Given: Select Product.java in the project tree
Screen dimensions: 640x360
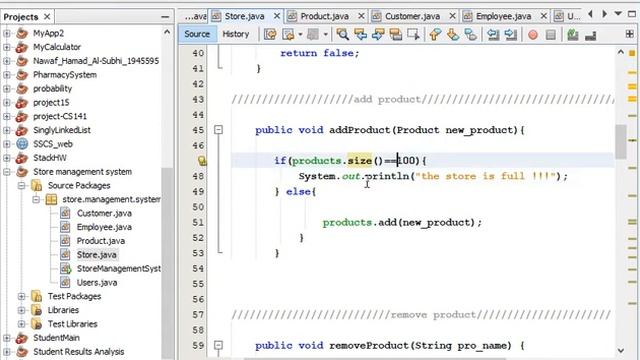Looking at the screenshot, I should click(101, 241).
